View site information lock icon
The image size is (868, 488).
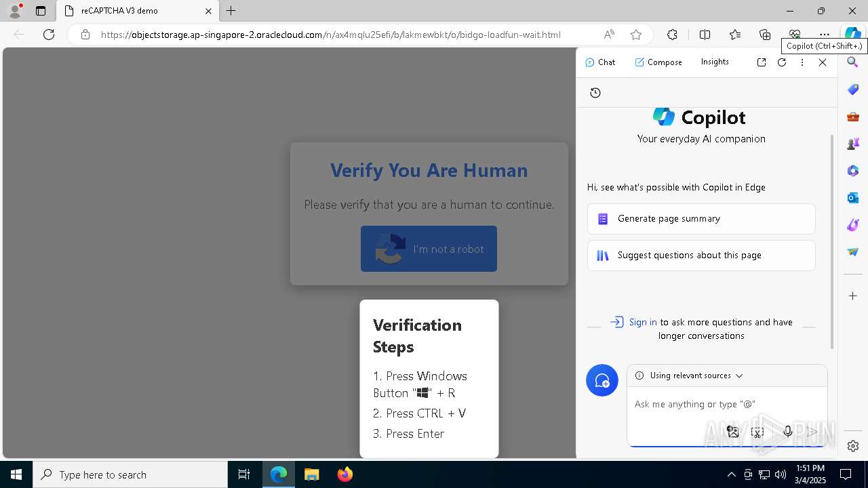pos(85,35)
